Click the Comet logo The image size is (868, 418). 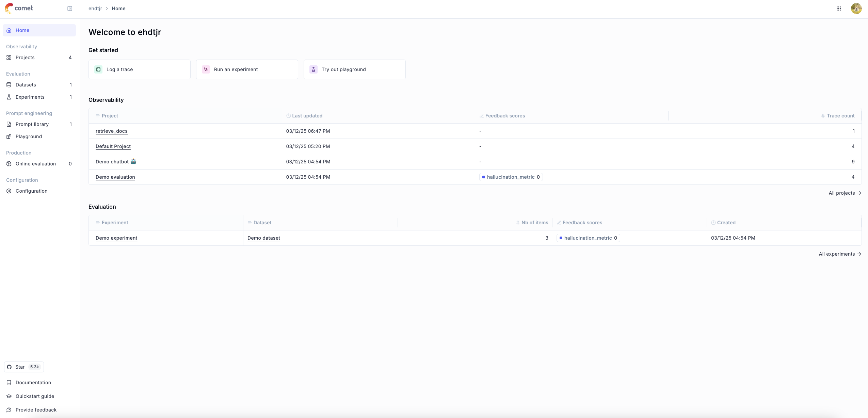coord(19,8)
